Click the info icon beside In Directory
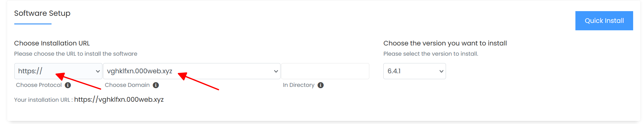The width and height of the screenshot is (644, 124). (x=321, y=85)
